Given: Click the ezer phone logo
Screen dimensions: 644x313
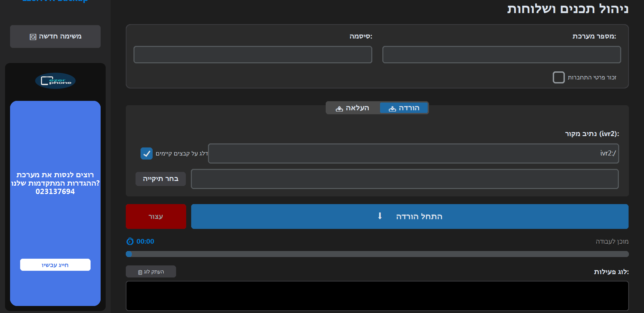Looking at the screenshot, I should pyautogui.click(x=55, y=81).
